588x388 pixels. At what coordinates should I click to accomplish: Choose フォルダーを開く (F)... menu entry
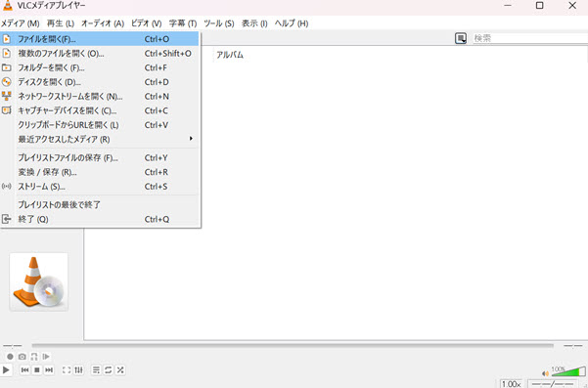(100, 67)
